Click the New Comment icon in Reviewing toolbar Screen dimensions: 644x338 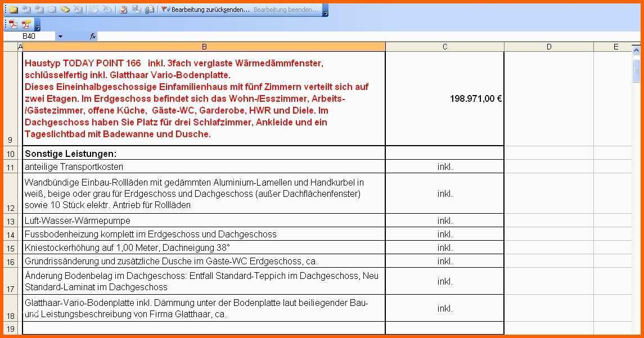pos(13,10)
